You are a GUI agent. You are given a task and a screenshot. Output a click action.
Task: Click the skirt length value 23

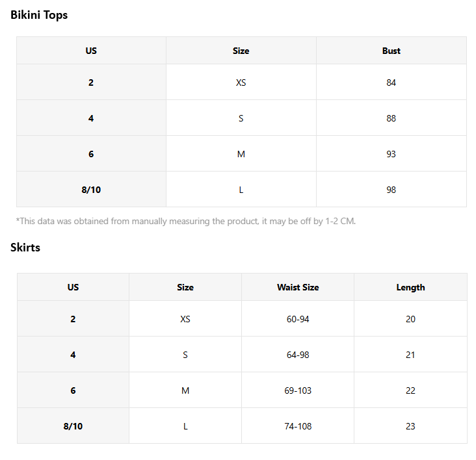[410, 426]
